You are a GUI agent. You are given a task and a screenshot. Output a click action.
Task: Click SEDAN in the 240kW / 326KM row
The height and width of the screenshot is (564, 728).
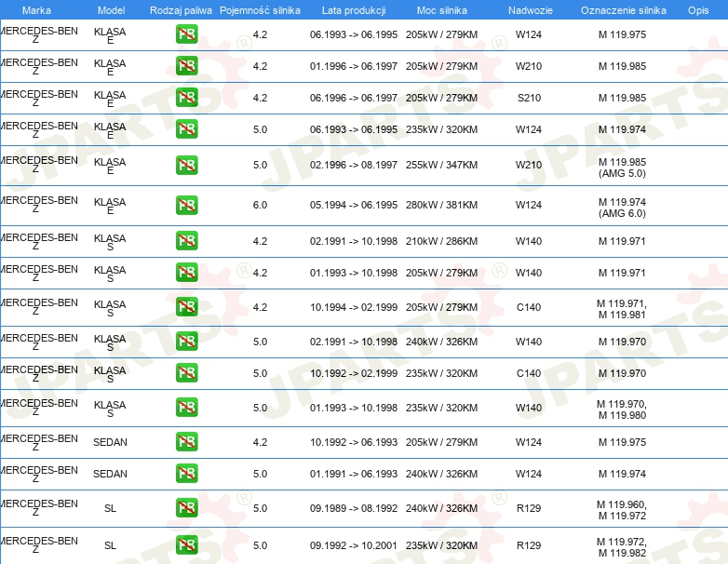click(x=110, y=474)
